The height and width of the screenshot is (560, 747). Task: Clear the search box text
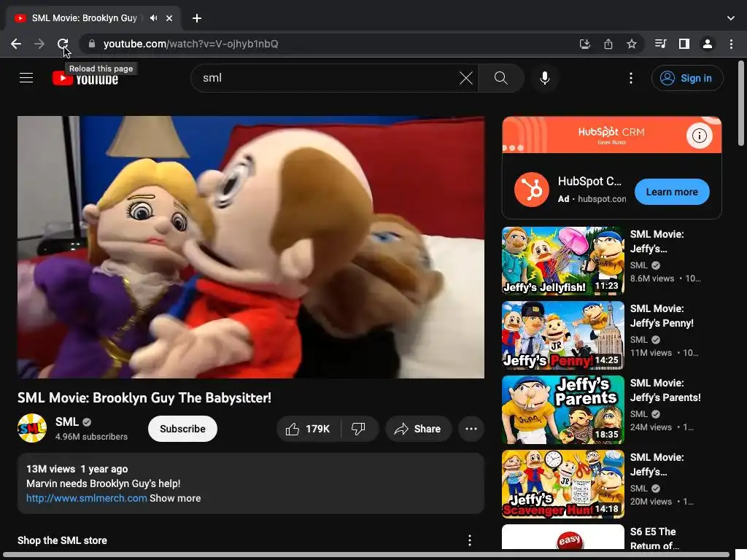(466, 77)
